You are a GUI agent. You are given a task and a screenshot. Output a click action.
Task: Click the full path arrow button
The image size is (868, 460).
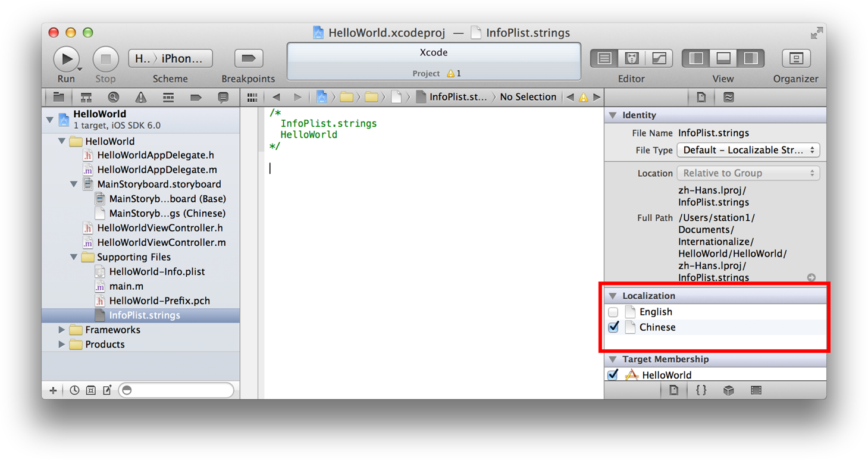[x=811, y=277]
